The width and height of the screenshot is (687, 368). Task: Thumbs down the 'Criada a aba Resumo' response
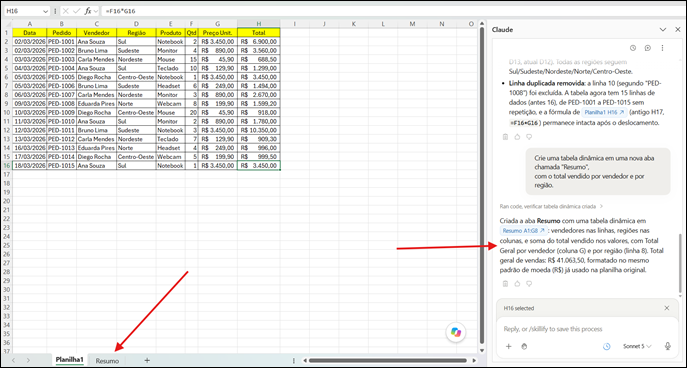click(x=529, y=284)
